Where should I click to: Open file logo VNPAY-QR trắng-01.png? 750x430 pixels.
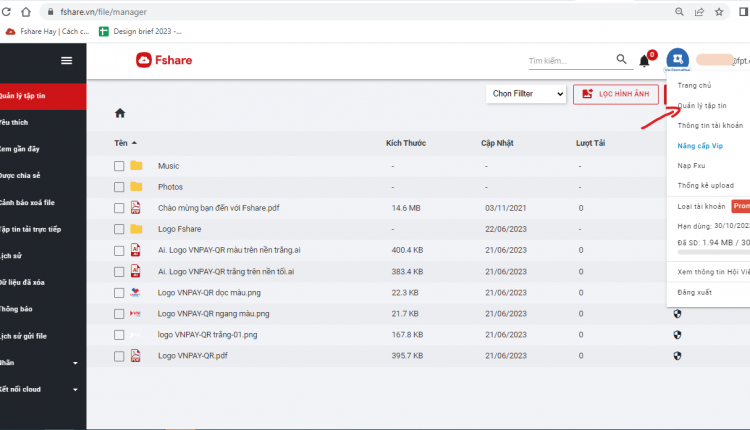pos(208,335)
